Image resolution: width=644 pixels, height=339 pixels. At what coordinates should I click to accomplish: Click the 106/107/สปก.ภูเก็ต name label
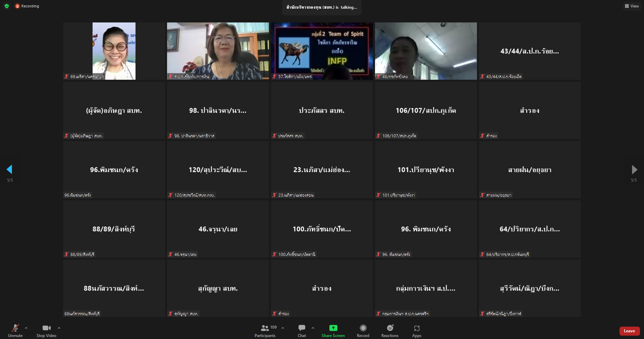click(399, 136)
